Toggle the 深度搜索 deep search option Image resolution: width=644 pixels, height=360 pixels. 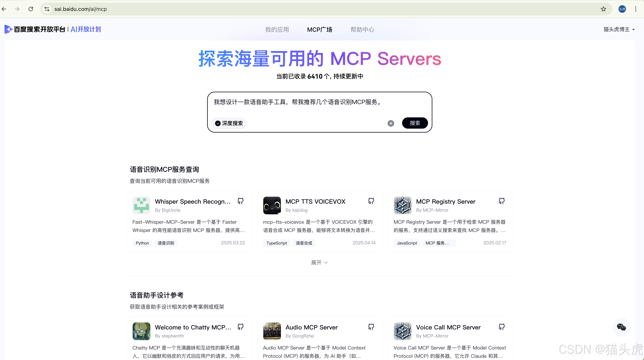coord(229,123)
